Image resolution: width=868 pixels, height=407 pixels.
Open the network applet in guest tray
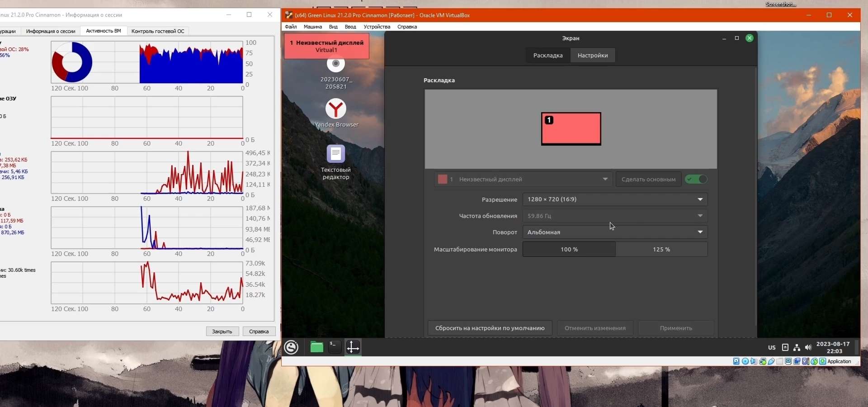point(797,348)
